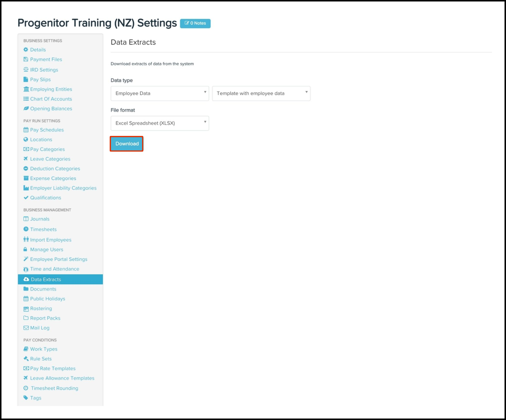Click the Mail Log envelope icon
Image resolution: width=506 pixels, height=420 pixels.
pos(26,328)
